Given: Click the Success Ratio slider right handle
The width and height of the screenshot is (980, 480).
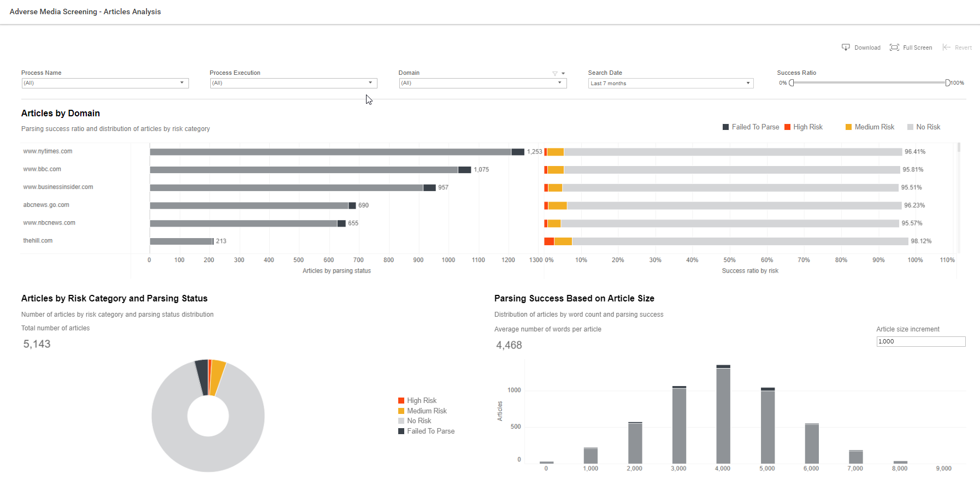Looking at the screenshot, I should pyautogui.click(x=948, y=83).
